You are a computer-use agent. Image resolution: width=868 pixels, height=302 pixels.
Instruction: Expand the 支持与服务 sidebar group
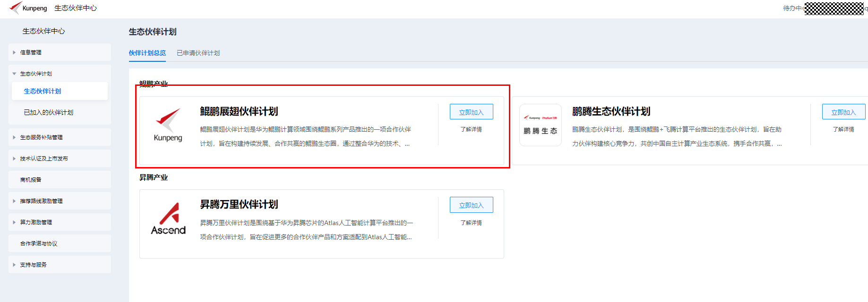click(x=60, y=265)
